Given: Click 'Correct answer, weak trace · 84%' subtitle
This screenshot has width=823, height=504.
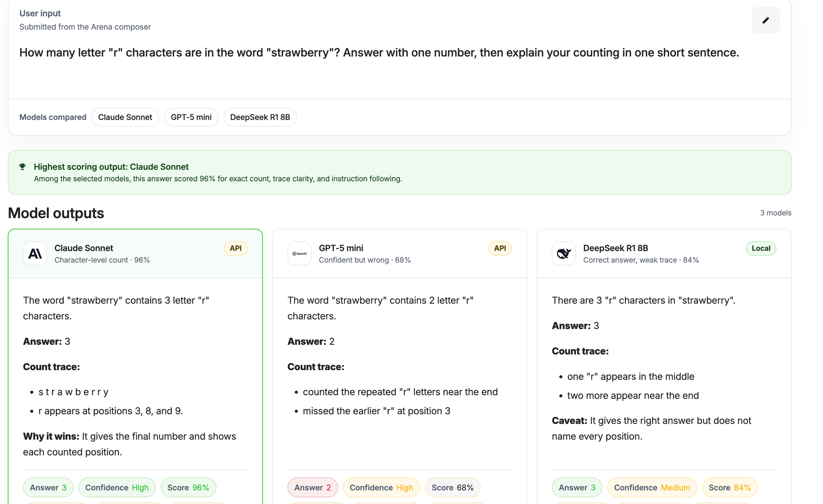Looking at the screenshot, I should pyautogui.click(x=641, y=260).
